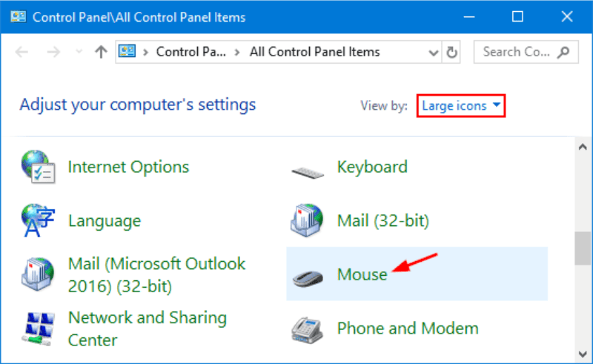Go up one folder level
This screenshot has width=593, height=364.
102,52
